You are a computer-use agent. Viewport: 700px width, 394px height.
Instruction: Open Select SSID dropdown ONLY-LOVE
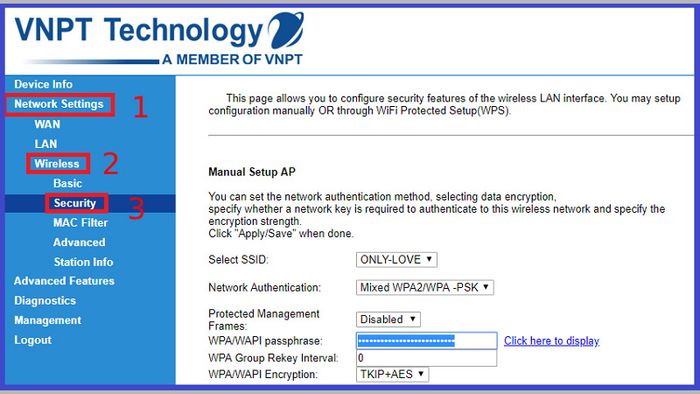[x=396, y=260]
